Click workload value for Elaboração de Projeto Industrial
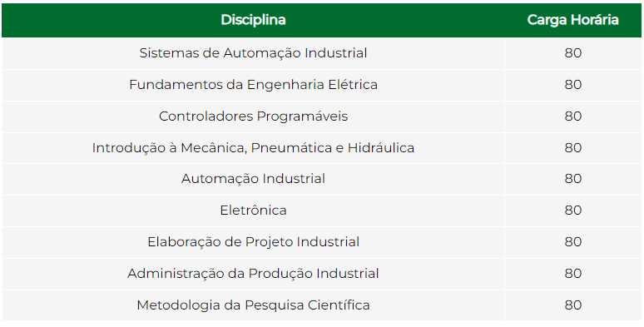The image size is (644, 327). click(x=573, y=242)
